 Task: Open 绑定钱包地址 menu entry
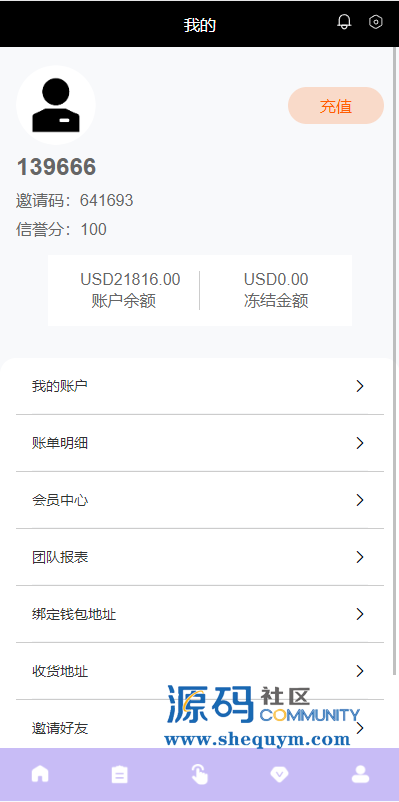(200, 614)
